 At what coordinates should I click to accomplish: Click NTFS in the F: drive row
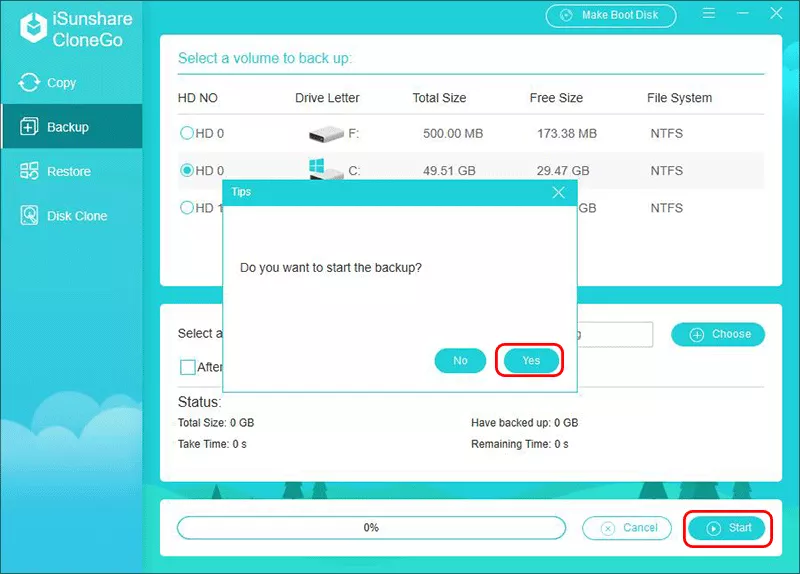[666, 134]
